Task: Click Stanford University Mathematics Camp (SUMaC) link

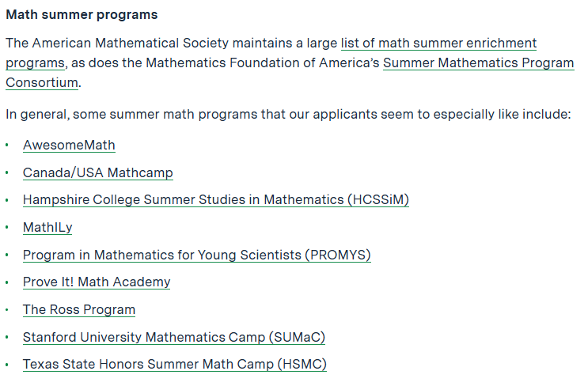Action: pyautogui.click(x=173, y=337)
